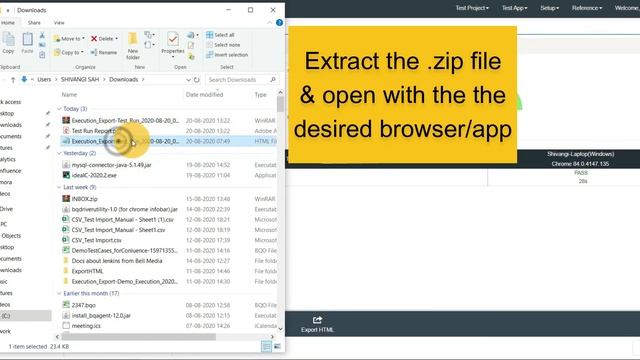Click the Copy icon in ribbon
Screen dimensions: 640x360
tap(8, 43)
